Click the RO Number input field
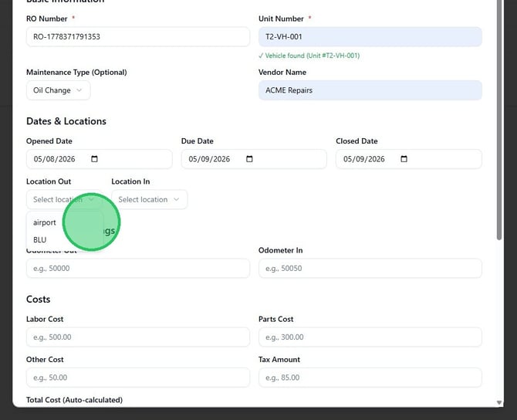Viewport: 517px width, 420px height. pyautogui.click(x=138, y=36)
